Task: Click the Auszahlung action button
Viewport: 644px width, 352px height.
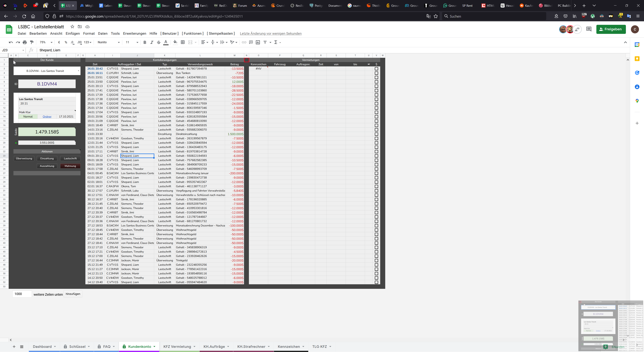Action: tap(47, 166)
